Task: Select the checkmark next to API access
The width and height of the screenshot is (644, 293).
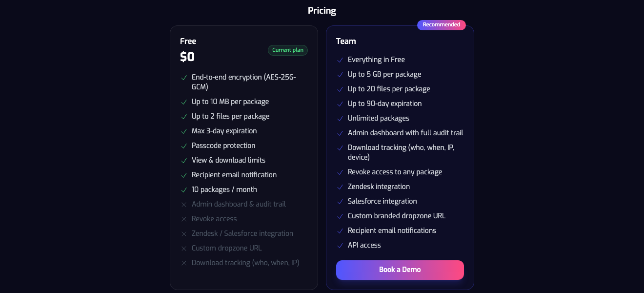Action: click(x=340, y=245)
